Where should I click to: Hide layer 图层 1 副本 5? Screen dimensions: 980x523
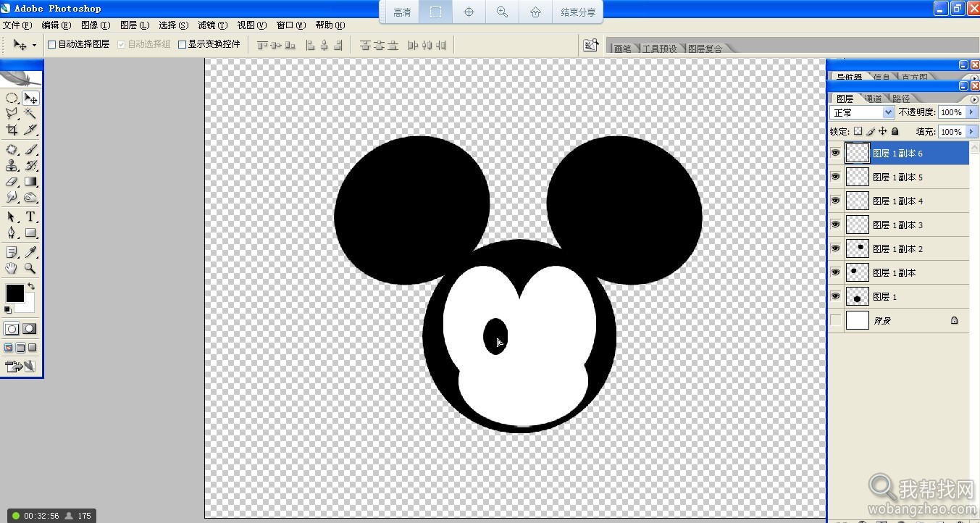coord(836,177)
